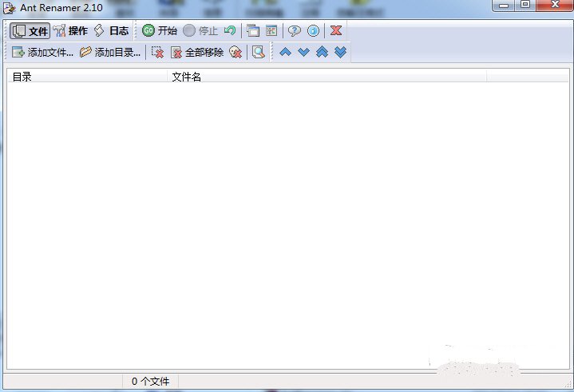Close the Ant Renamer window
574x392 pixels.
556,6
